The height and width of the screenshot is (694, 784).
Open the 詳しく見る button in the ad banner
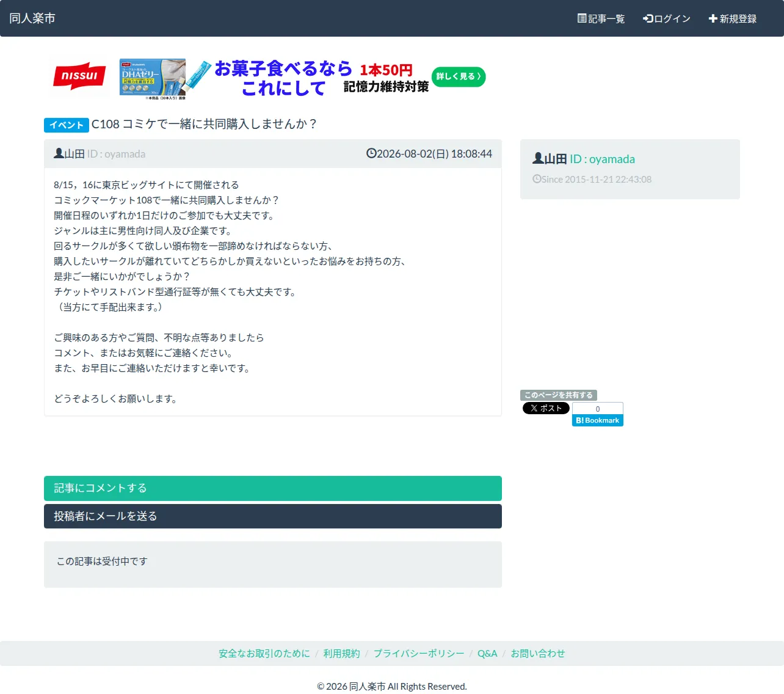[459, 76]
